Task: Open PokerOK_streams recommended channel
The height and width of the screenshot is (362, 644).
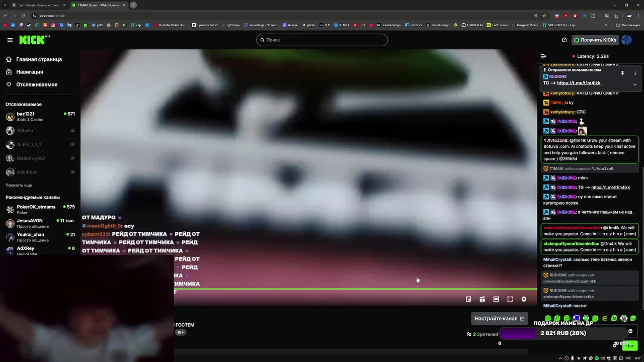Action: (40, 210)
